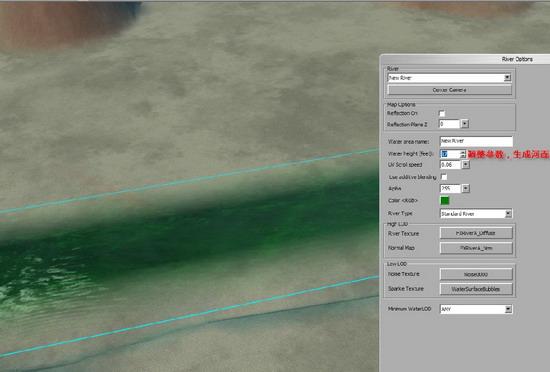Viewport: 550px width, 372px height.
Task: Click the Sparkle Texture WaterSurfaceBubbles button
Action: 476,289
